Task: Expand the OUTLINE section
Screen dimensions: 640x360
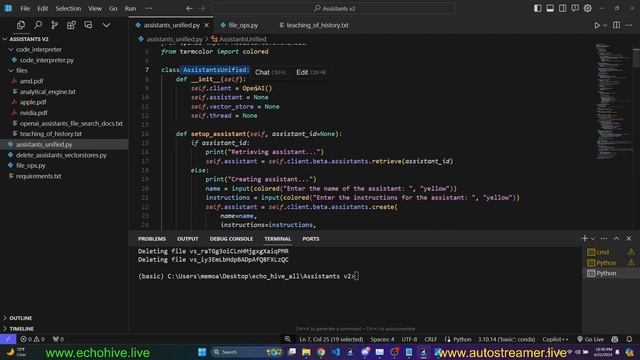Action: pyautogui.click(x=20, y=318)
